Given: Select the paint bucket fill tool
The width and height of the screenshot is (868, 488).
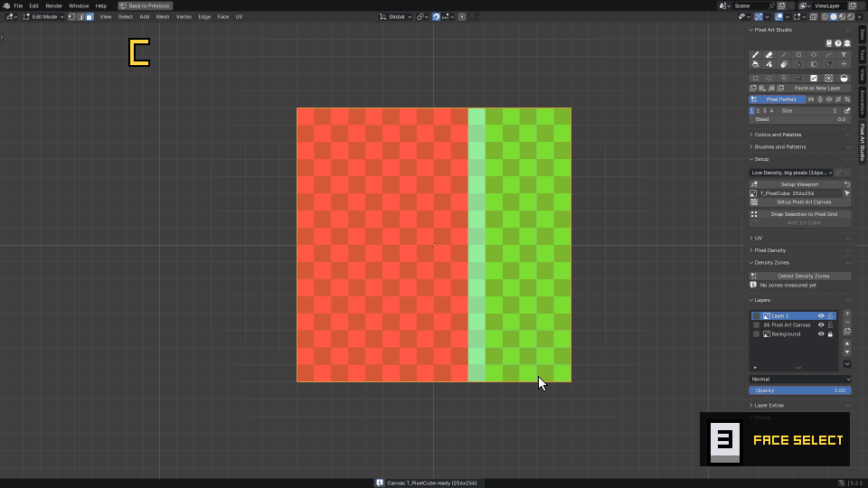Looking at the screenshot, I should tap(755, 64).
